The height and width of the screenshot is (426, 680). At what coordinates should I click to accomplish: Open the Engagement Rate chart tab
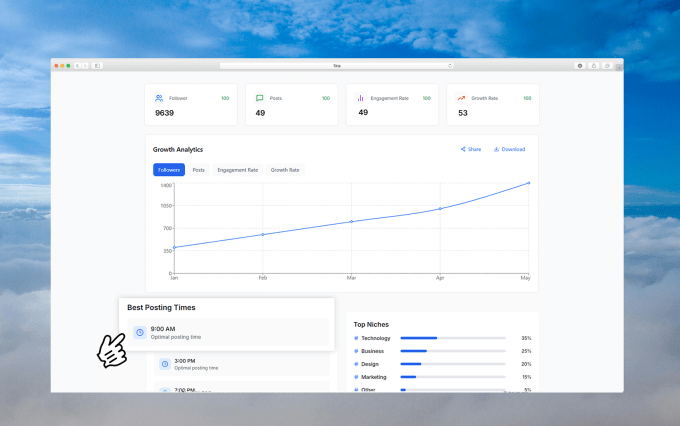(238, 170)
